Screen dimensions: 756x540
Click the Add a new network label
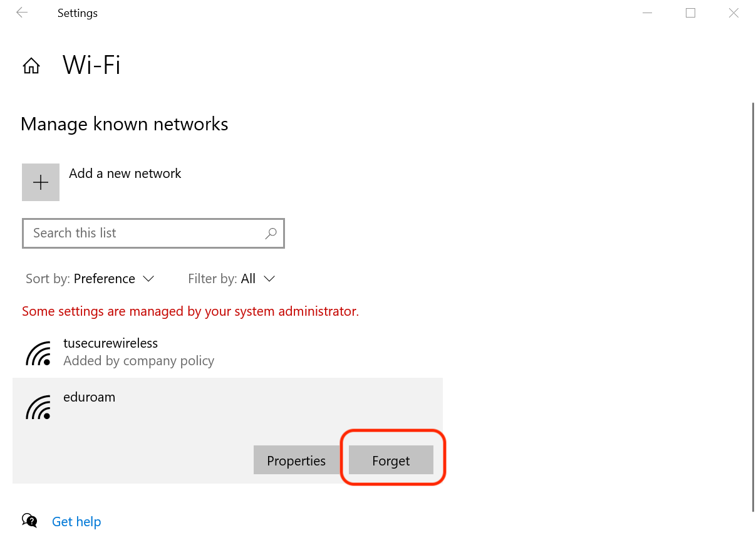125,174
